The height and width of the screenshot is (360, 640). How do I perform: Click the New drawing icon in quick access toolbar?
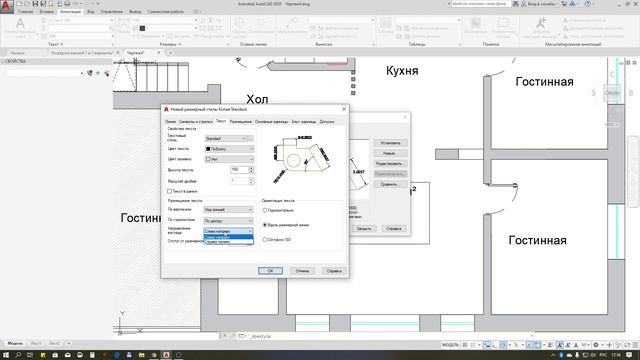coord(19,4)
